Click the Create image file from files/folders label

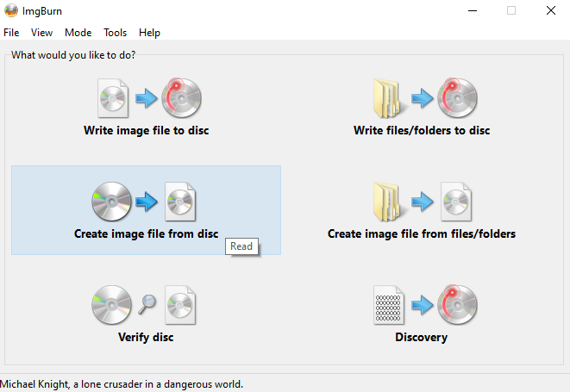[x=422, y=233]
